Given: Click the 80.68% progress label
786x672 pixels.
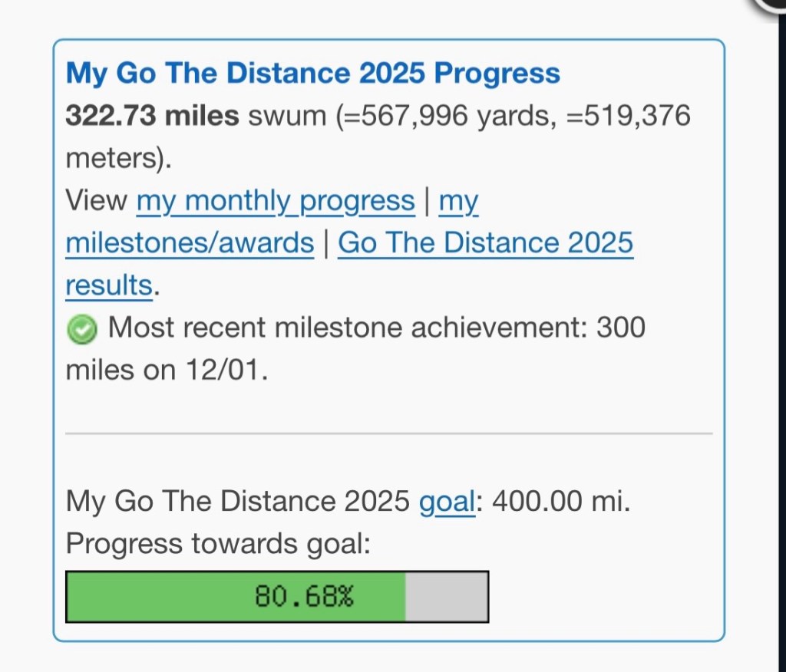Looking at the screenshot, I should pos(304,597).
